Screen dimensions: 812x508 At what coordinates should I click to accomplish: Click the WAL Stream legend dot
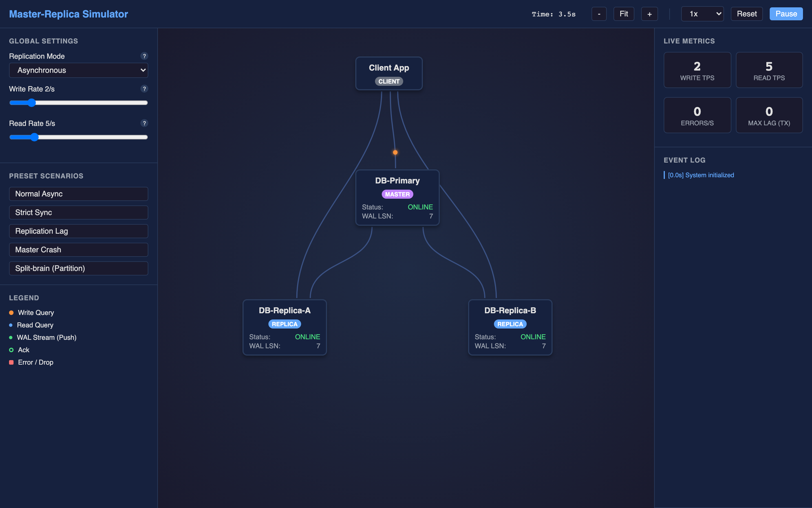[x=11, y=338]
